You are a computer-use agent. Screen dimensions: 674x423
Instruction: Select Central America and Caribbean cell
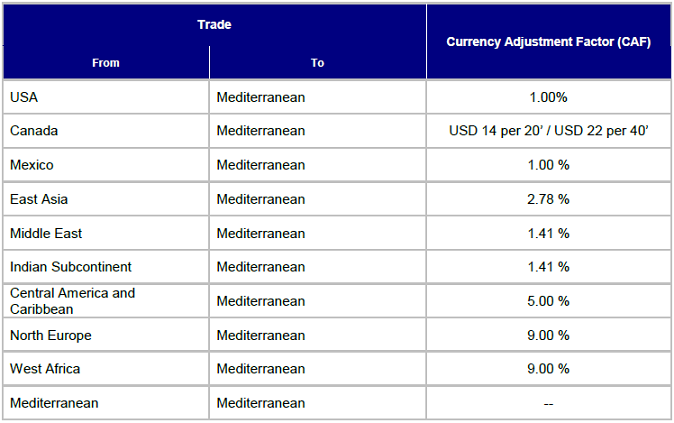pyautogui.click(x=106, y=301)
